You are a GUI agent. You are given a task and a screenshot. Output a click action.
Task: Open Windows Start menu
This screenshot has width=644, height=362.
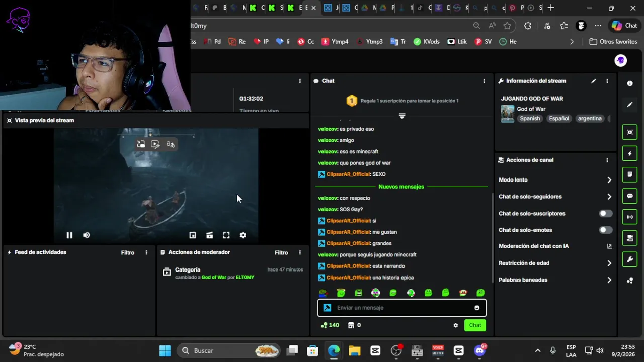[x=165, y=350]
